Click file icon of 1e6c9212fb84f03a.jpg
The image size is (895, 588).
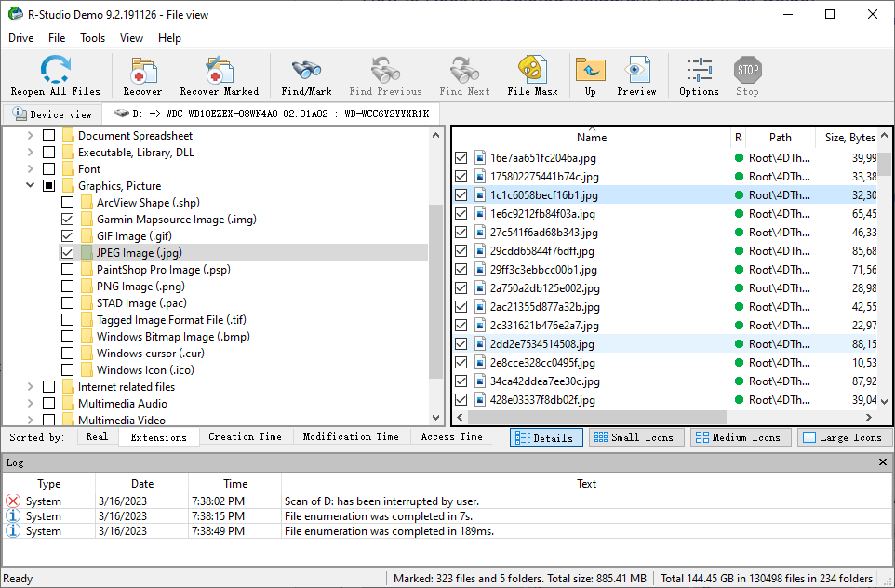(480, 213)
